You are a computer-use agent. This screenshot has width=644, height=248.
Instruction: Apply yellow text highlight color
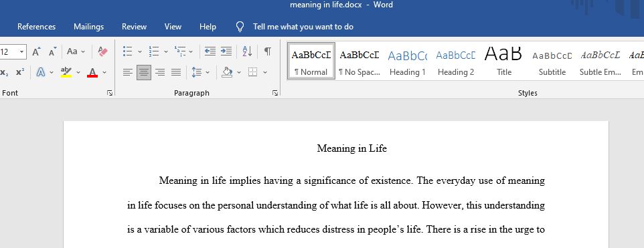point(66,73)
